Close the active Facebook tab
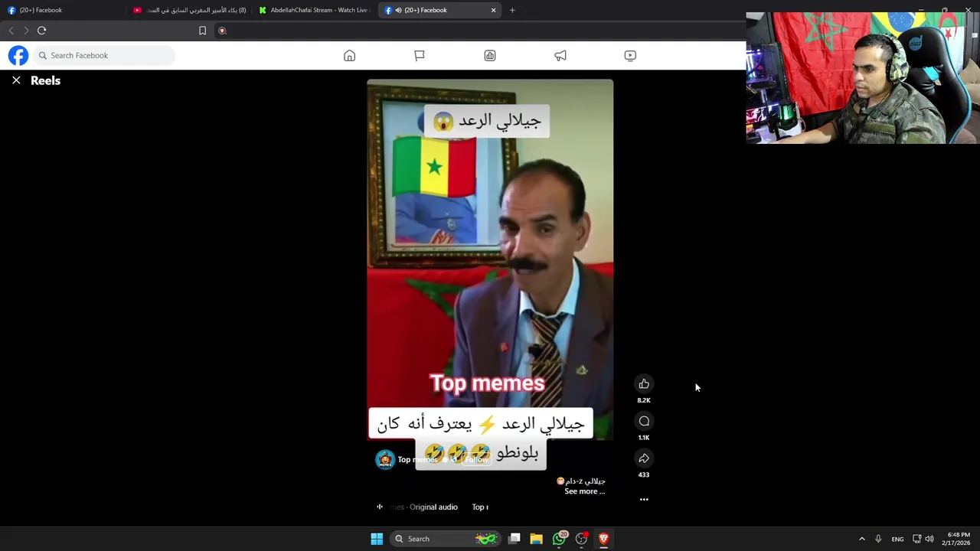Viewport: 980px width, 551px height. pos(494,10)
